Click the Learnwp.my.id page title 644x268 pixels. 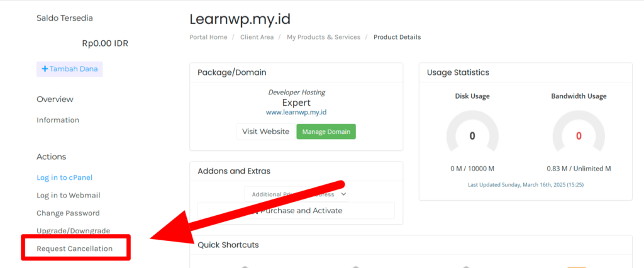(x=240, y=19)
